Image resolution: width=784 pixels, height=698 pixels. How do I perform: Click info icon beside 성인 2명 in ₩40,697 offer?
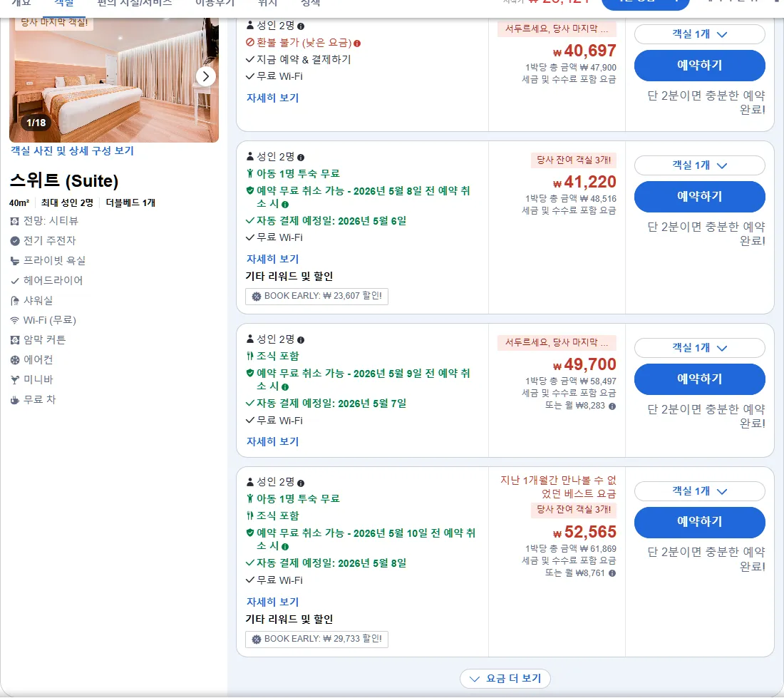click(301, 26)
